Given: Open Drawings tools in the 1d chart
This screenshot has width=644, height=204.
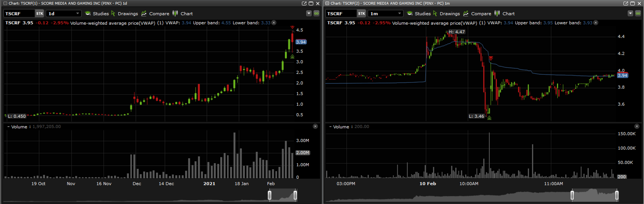Looking at the screenshot, I should [x=124, y=13].
